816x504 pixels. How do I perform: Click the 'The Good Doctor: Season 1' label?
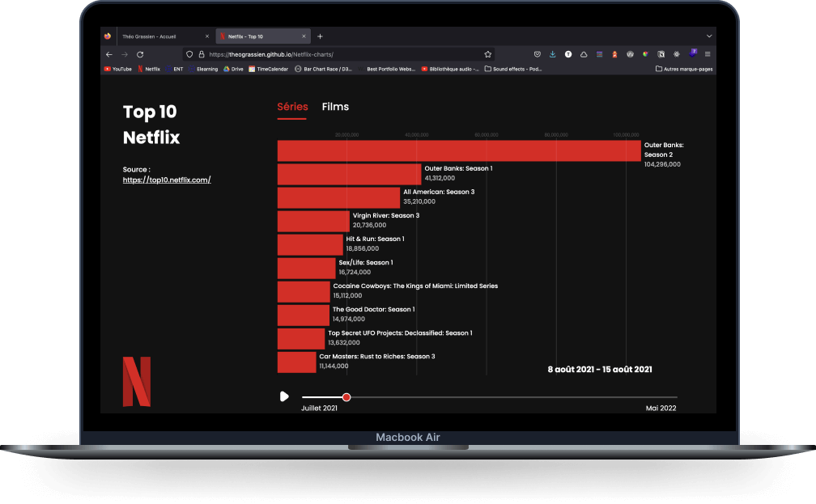(374, 310)
